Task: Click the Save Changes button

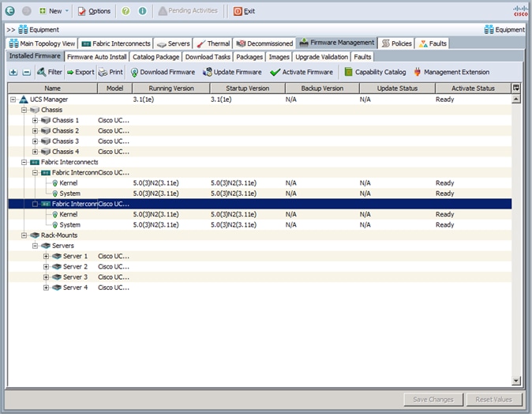Action: tap(433, 400)
